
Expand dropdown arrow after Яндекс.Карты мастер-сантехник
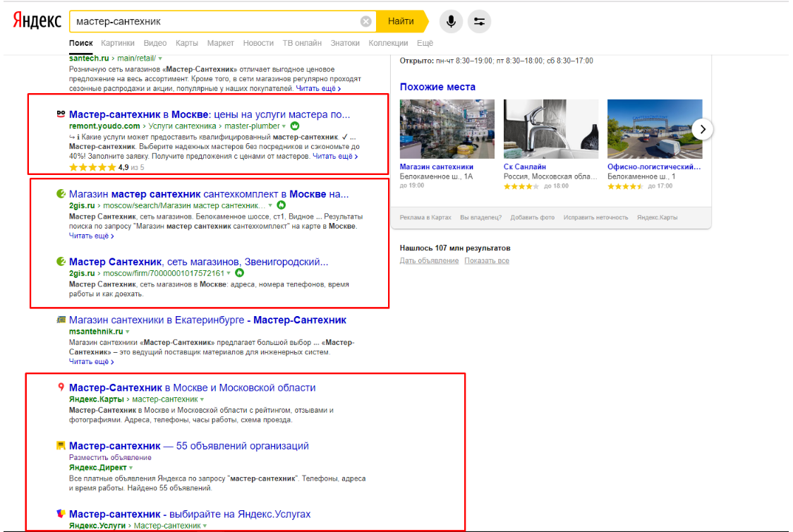tap(202, 400)
